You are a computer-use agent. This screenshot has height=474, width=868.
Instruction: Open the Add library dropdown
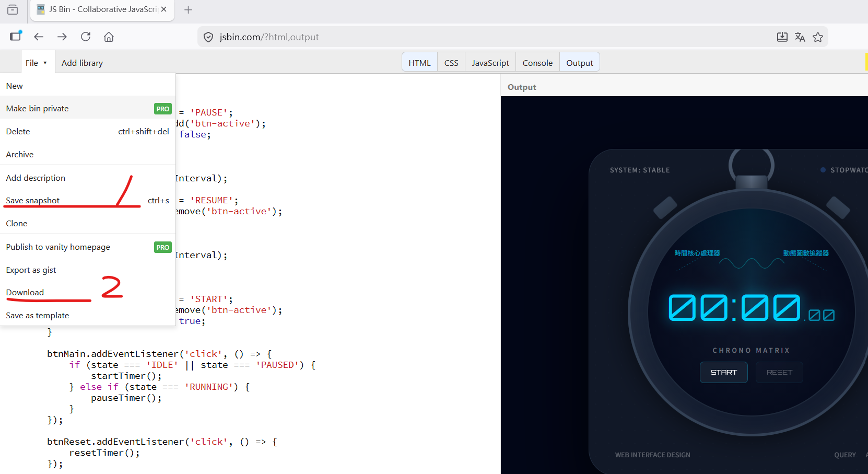[82, 63]
